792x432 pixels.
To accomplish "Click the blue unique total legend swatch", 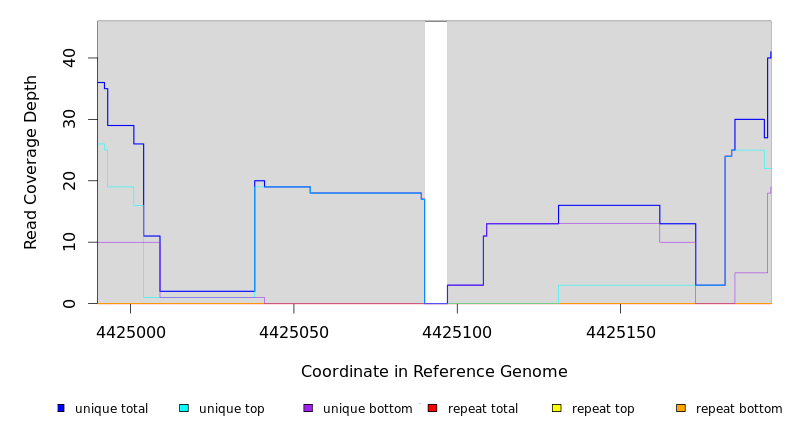I will [x=61, y=408].
